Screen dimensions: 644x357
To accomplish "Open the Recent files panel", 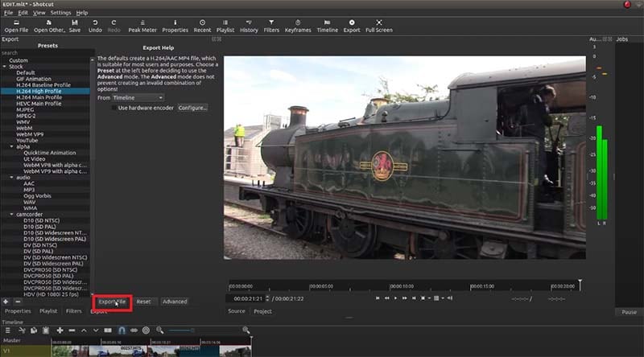I will [x=202, y=26].
